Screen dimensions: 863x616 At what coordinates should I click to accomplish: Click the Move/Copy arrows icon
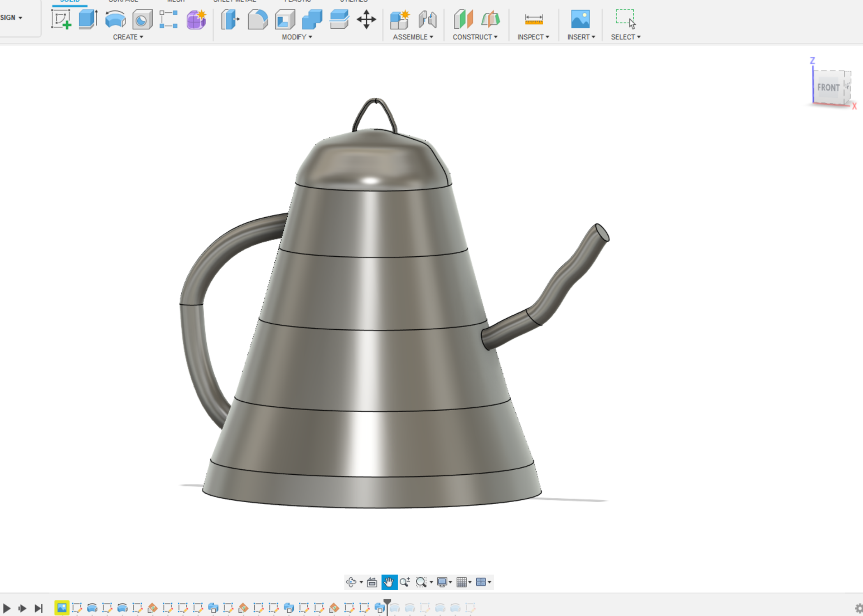(366, 19)
